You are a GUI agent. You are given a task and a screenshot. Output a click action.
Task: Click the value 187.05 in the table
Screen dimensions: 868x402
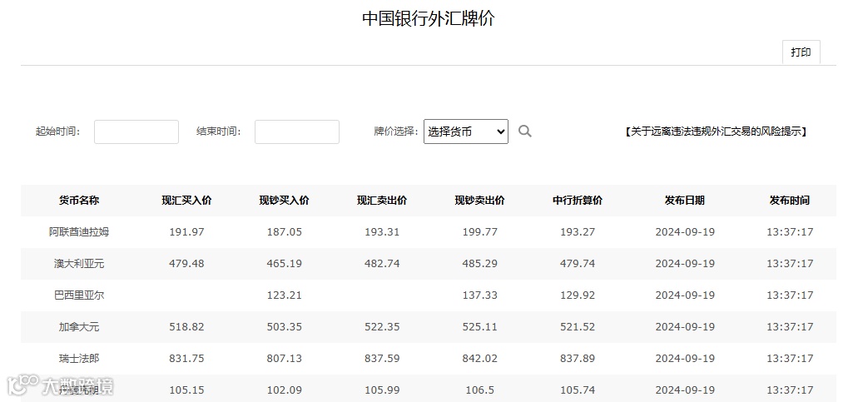click(284, 232)
